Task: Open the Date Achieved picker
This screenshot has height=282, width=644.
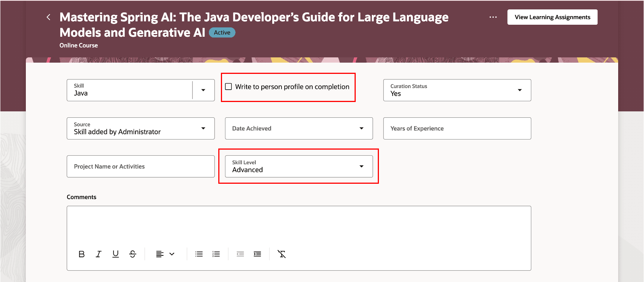Action: (x=361, y=128)
